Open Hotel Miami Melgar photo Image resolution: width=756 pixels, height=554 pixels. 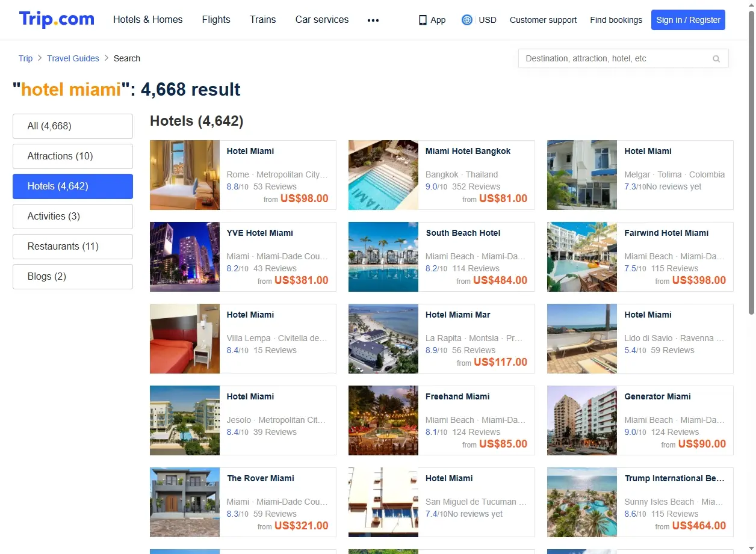tap(582, 175)
